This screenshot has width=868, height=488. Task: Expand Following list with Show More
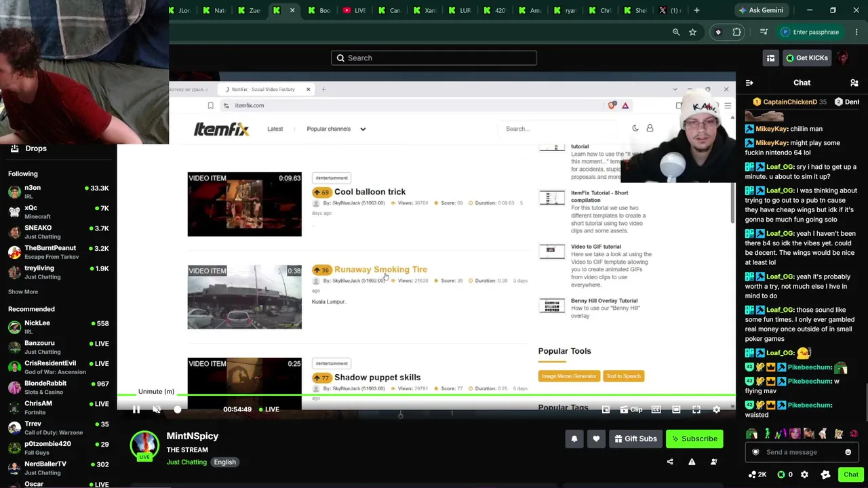point(23,291)
